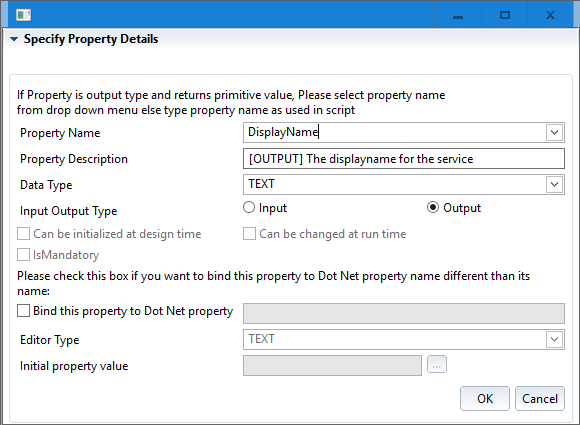The width and height of the screenshot is (580, 425).
Task: Open the Editor Type dropdown
Action: pos(554,339)
